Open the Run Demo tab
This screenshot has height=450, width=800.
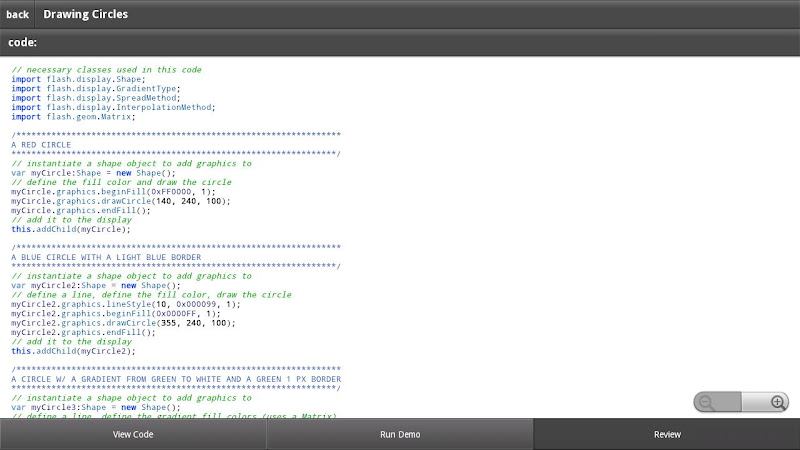[x=400, y=435]
